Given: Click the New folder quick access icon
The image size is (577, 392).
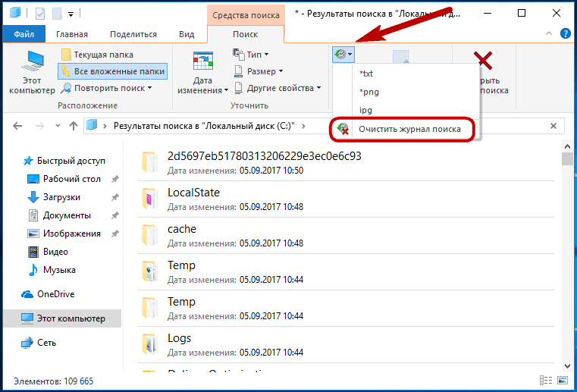Looking at the screenshot, I should coord(57,14).
